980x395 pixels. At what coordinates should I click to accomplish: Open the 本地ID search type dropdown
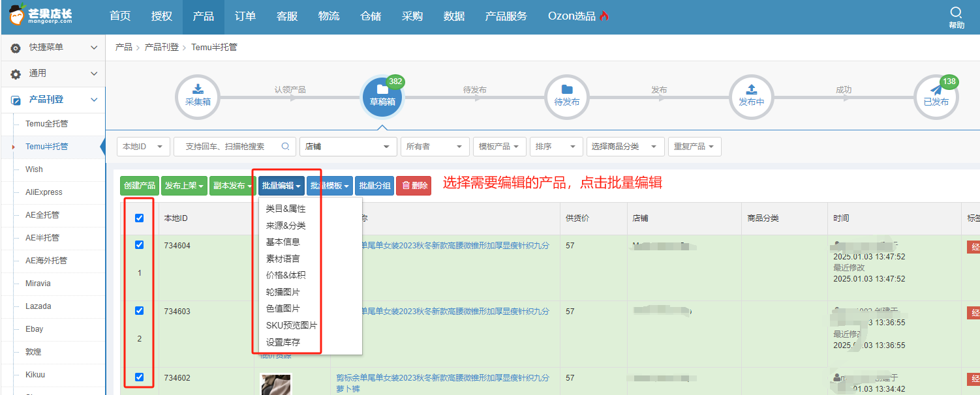[144, 147]
